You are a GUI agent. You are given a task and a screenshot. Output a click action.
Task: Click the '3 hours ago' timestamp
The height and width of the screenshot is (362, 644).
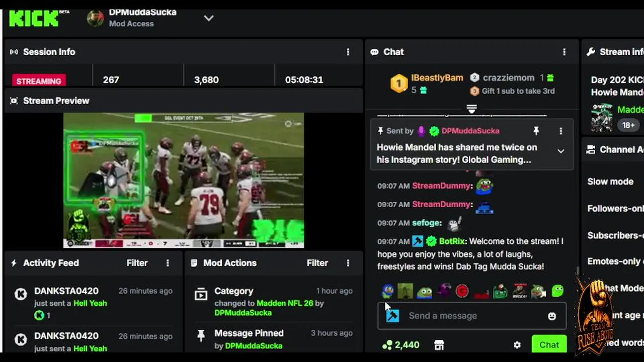(x=332, y=333)
